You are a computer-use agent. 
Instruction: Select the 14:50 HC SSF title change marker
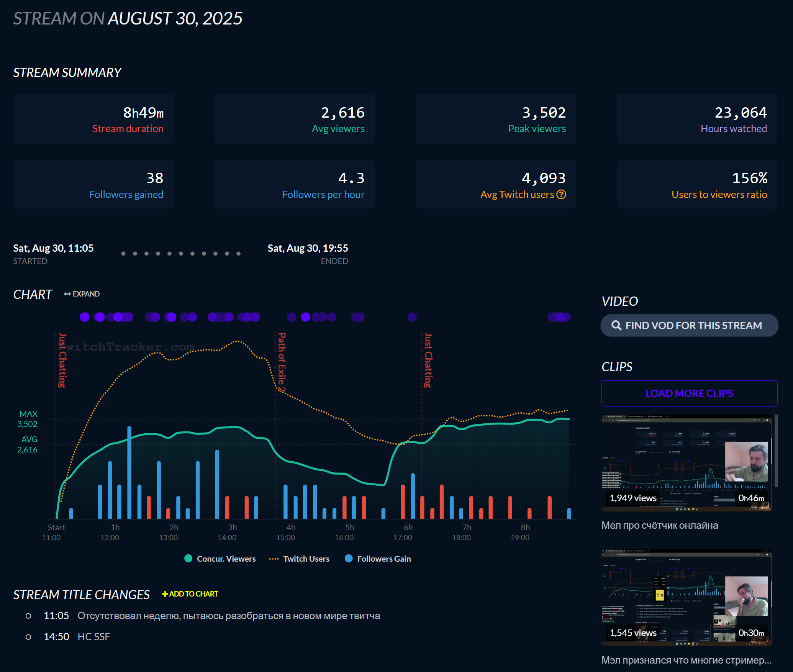tap(28, 637)
